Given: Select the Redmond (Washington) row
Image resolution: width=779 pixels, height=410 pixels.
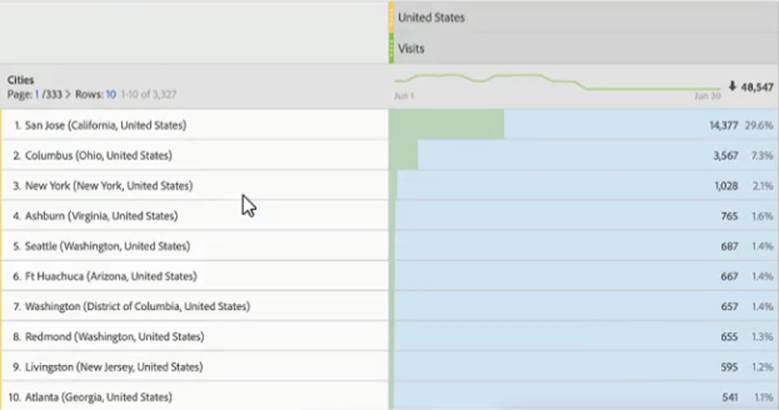Looking at the screenshot, I should tap(104, 337).
